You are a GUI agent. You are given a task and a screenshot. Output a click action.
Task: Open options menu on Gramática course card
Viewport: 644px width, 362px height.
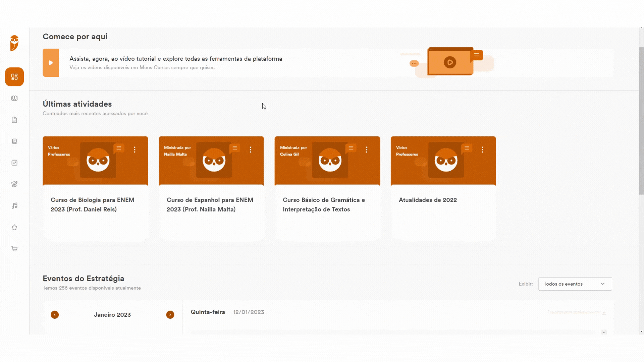click(x=367, y=149)
